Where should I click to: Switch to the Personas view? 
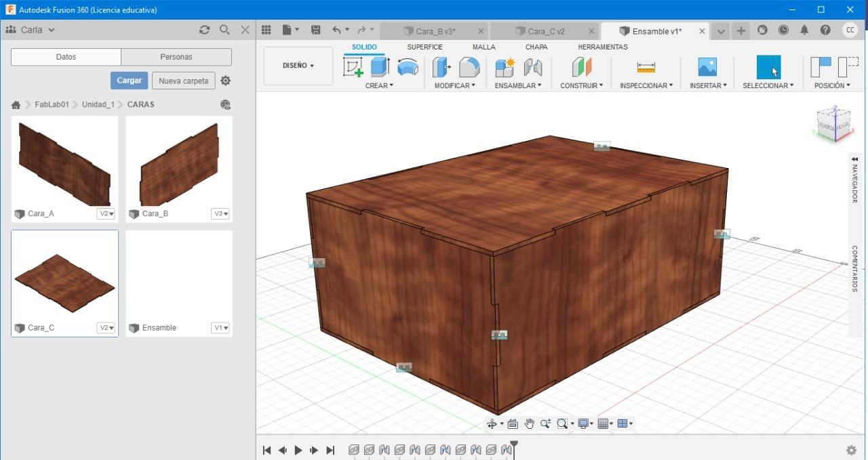coord(176,57)
